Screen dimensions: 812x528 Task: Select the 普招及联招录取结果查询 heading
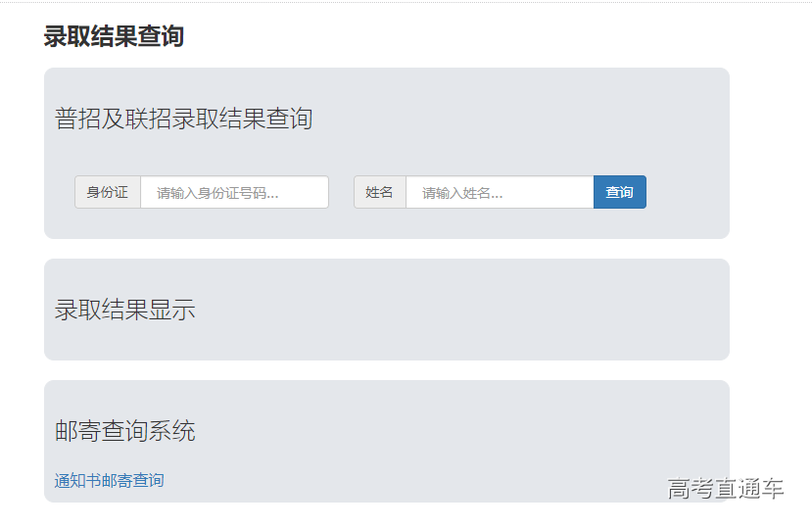(183, 119)
